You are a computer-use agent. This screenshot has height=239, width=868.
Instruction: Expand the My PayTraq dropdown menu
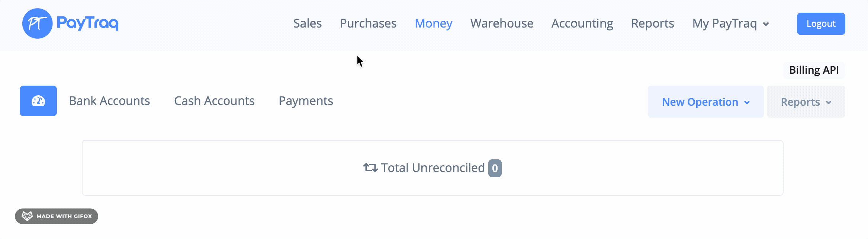point(730,23)
